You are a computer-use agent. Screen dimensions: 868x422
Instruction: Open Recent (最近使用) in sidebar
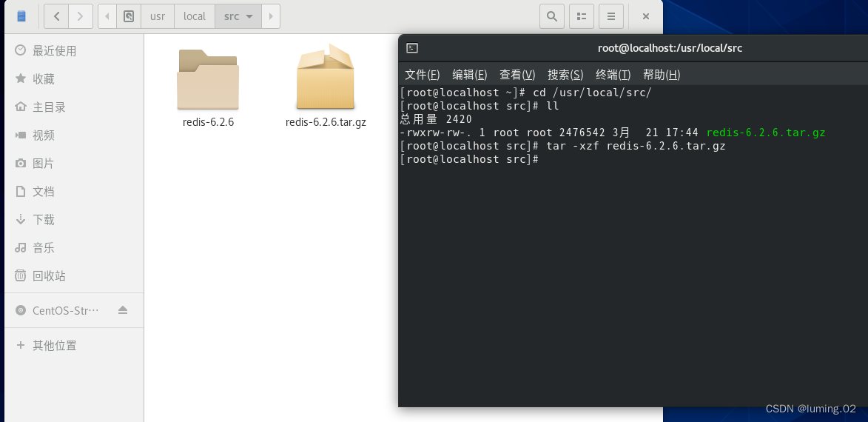(73, 50)
